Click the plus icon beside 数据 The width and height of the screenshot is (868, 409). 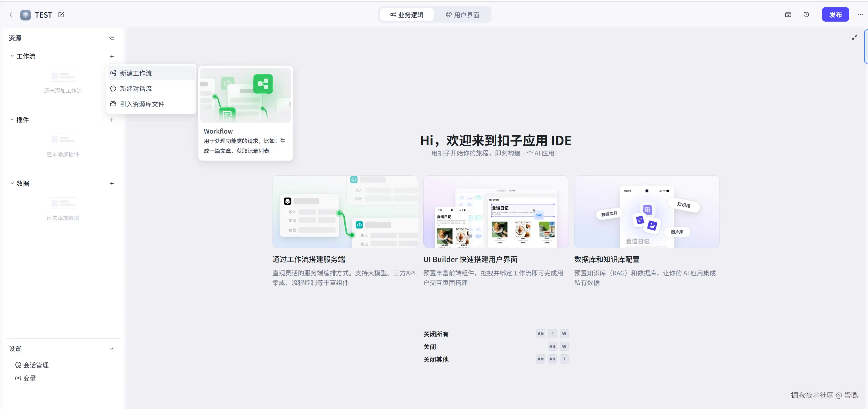pyautogui.click(x=112, y=183)
